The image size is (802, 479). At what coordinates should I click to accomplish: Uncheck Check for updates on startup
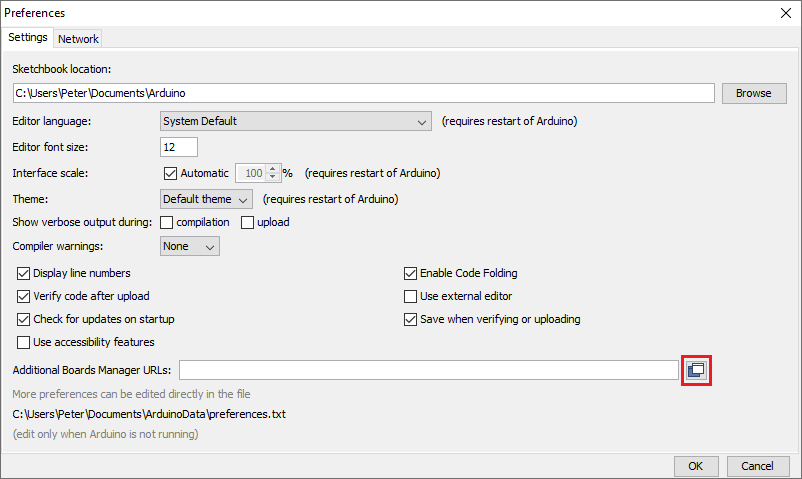point(24,319)
